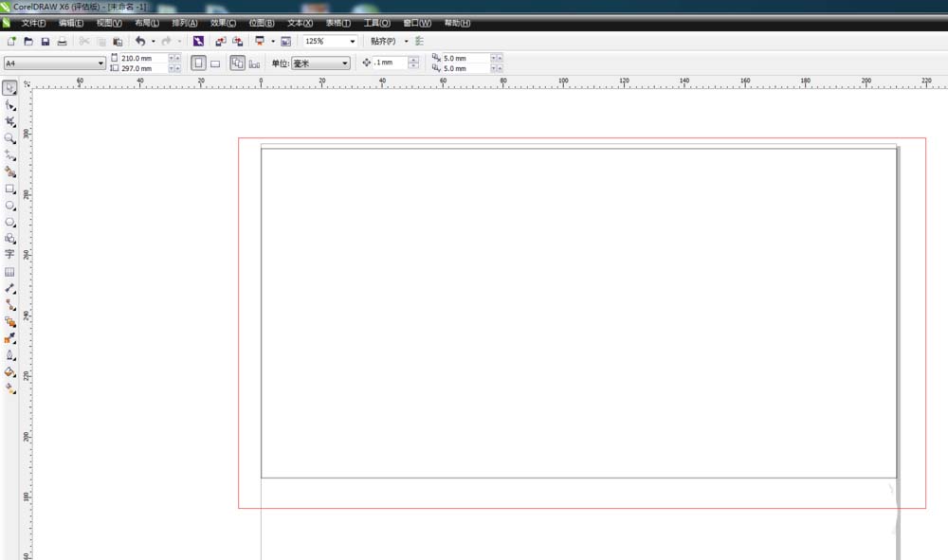This screenshot has width=948, height=560.
Task: Select the Zoom magnifier tool
Action: tap(9, 138)
